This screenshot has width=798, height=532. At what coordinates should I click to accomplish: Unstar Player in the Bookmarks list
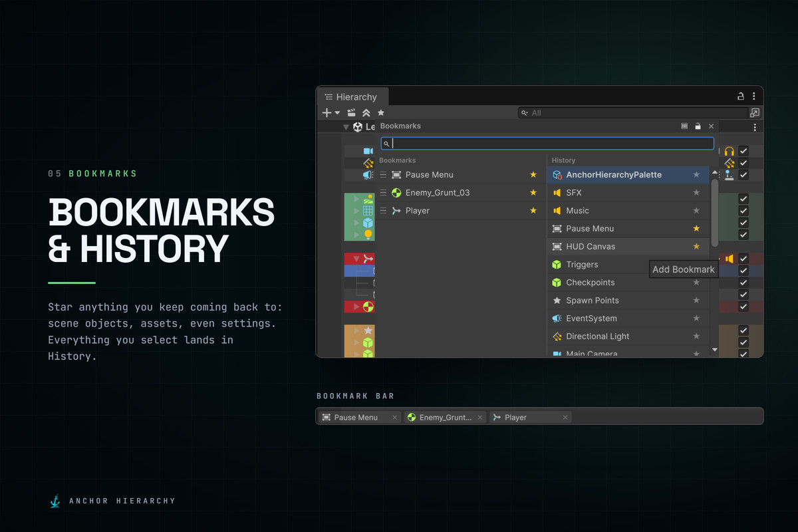tap(533, 211)
